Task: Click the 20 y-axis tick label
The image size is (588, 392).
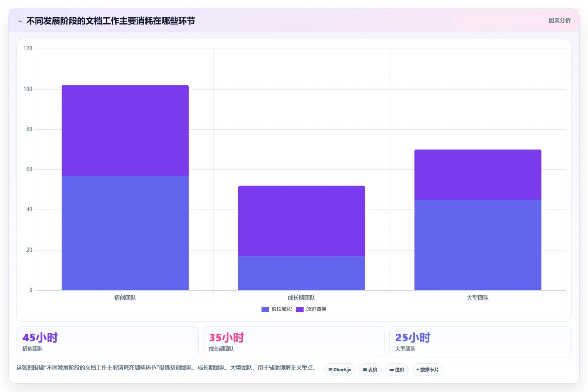Action: 29,250
